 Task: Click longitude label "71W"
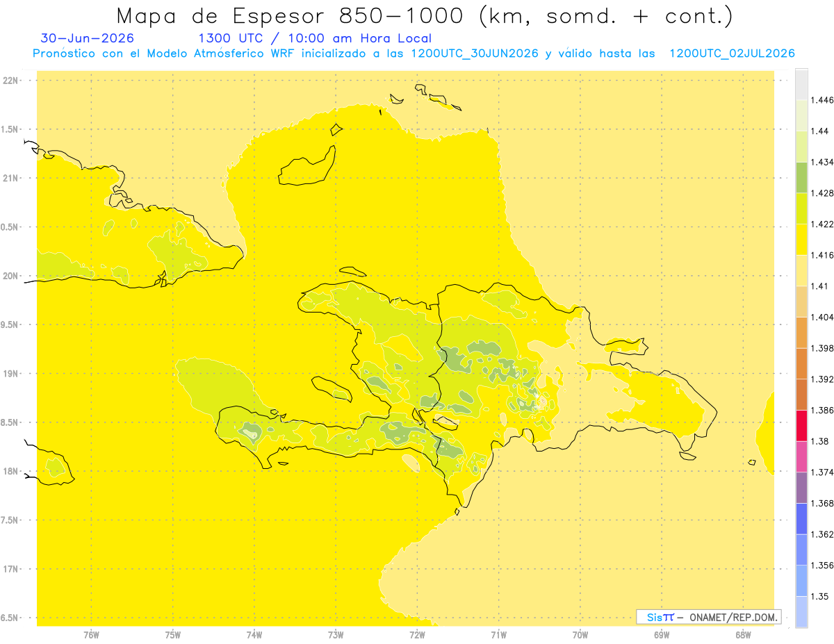(x=498, y=634)
